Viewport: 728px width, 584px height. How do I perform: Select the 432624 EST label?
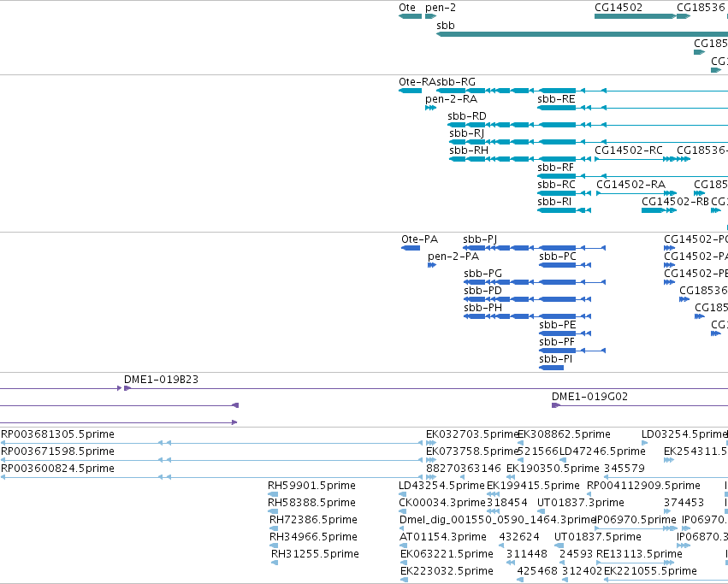tap(519, 538)
